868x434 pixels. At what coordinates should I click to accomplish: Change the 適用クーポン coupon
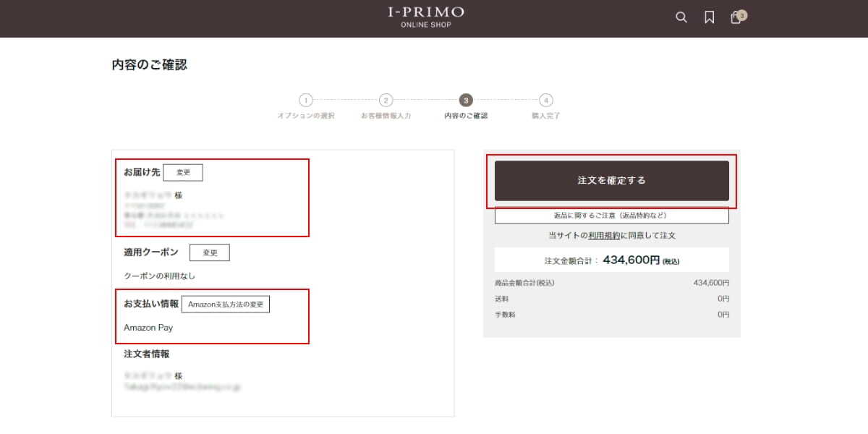pyautogui.click(x=210, y=252)
